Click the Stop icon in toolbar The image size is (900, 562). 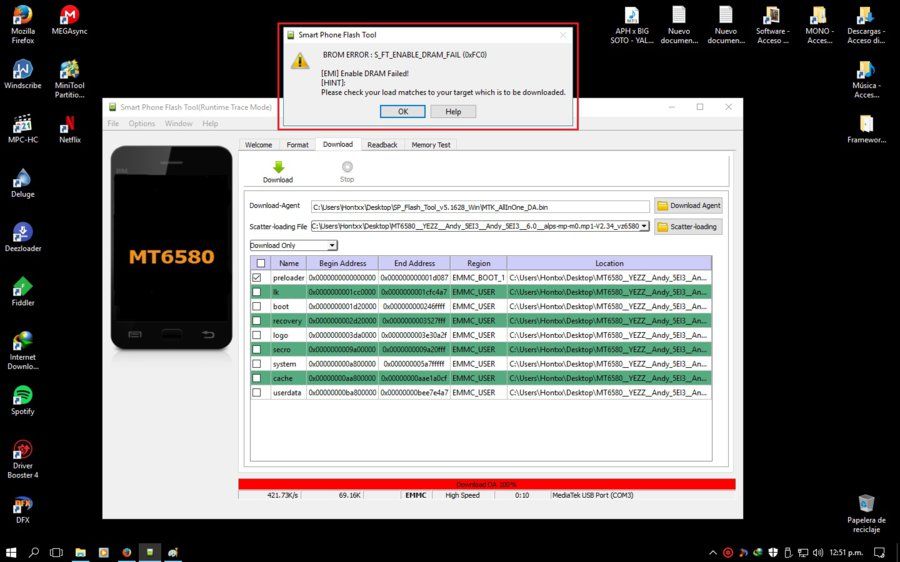(x=347, y=166)
